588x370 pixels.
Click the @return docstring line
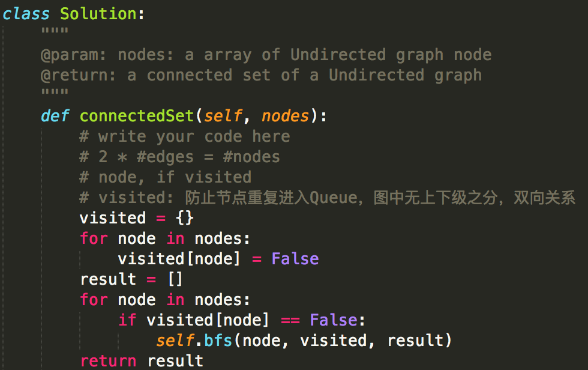click(261, 76)
